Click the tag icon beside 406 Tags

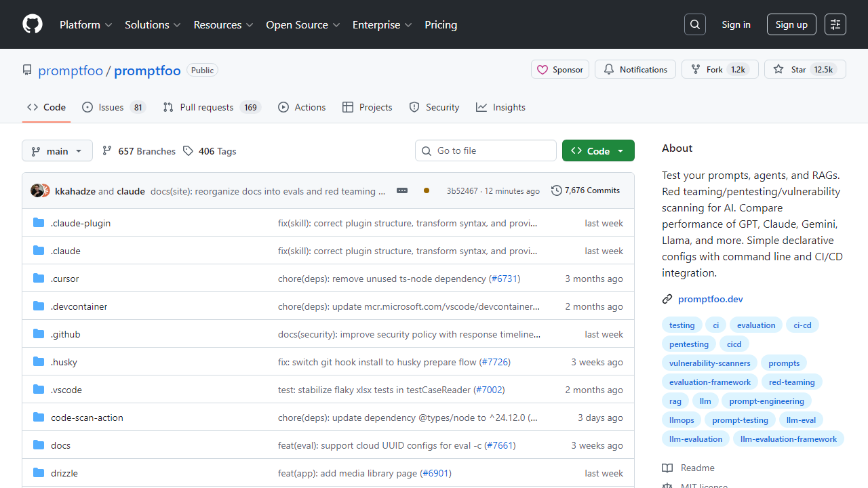coord(188,150)
